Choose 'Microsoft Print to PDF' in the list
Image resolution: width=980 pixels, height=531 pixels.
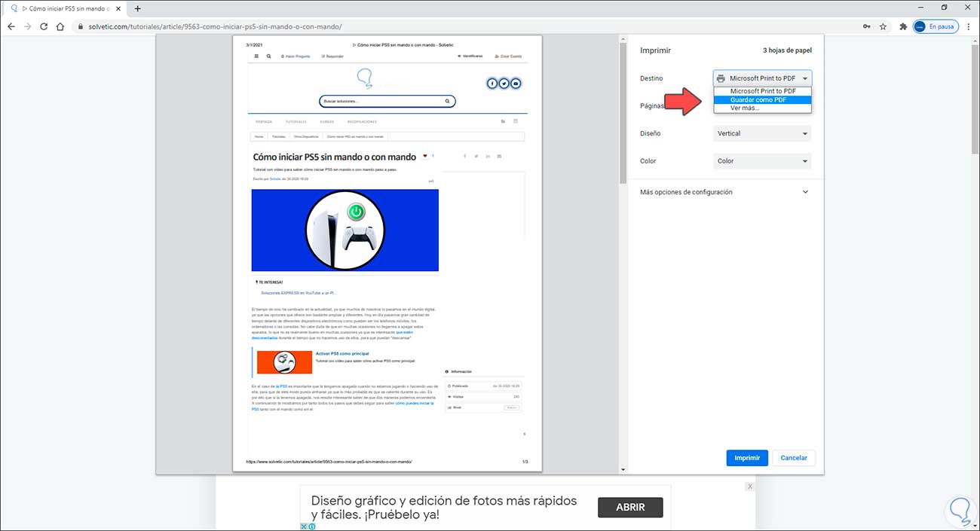762,91
